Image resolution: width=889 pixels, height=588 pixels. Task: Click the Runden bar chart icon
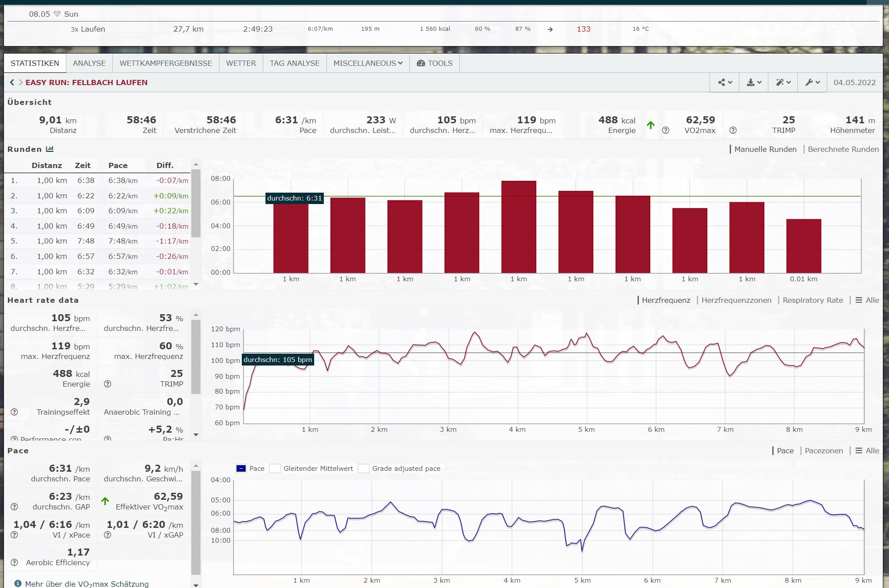pyautogui.click(x=50, y=149)
